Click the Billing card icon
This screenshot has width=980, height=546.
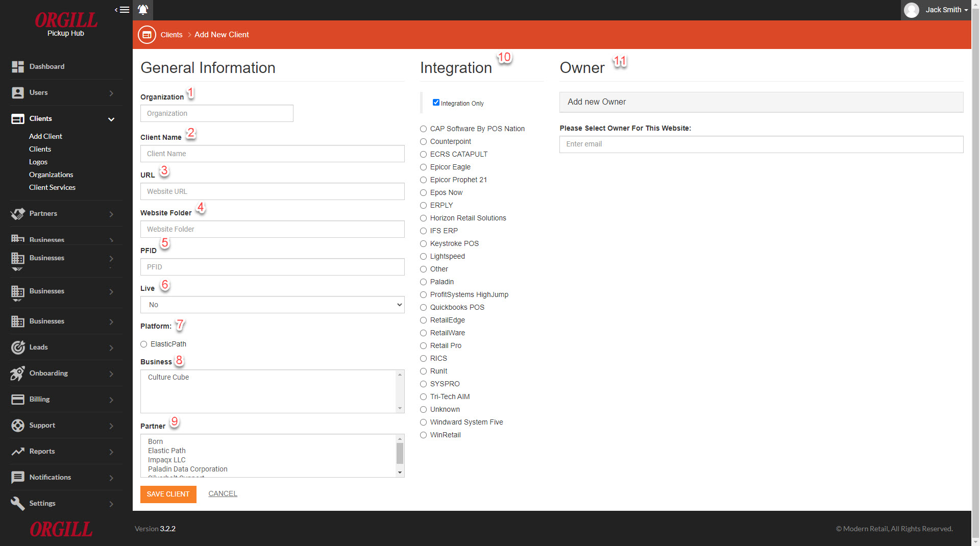tap(18, 399)
